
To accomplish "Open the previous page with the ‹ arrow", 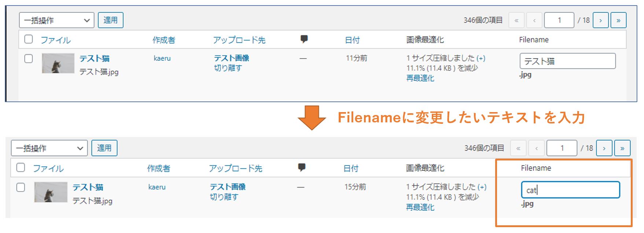I will pos(534,20).
